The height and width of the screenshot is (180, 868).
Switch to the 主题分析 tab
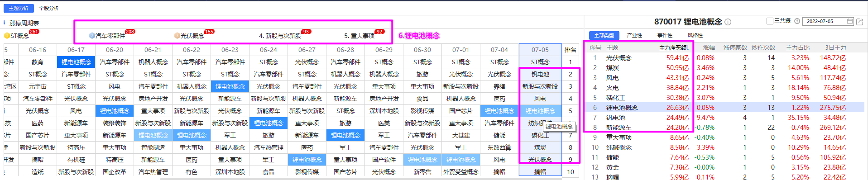19,8
